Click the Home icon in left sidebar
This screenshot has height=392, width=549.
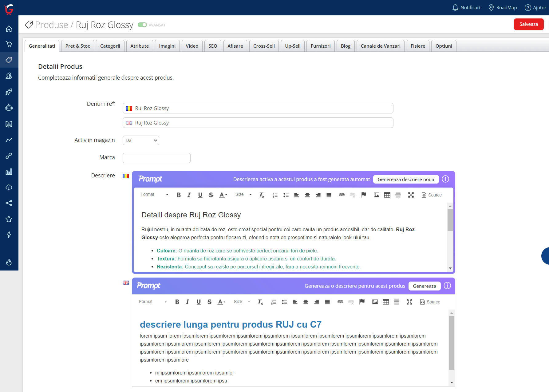coord(9,29)
